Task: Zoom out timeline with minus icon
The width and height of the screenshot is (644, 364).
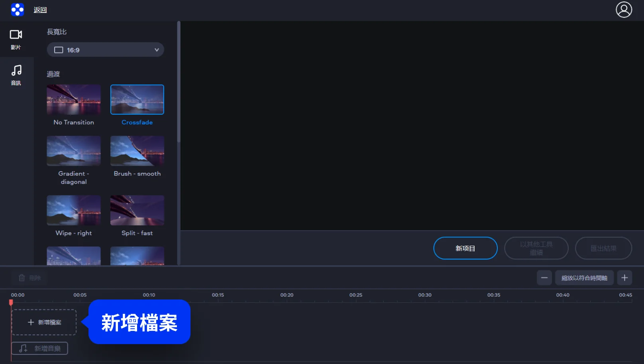Action: 544,278
